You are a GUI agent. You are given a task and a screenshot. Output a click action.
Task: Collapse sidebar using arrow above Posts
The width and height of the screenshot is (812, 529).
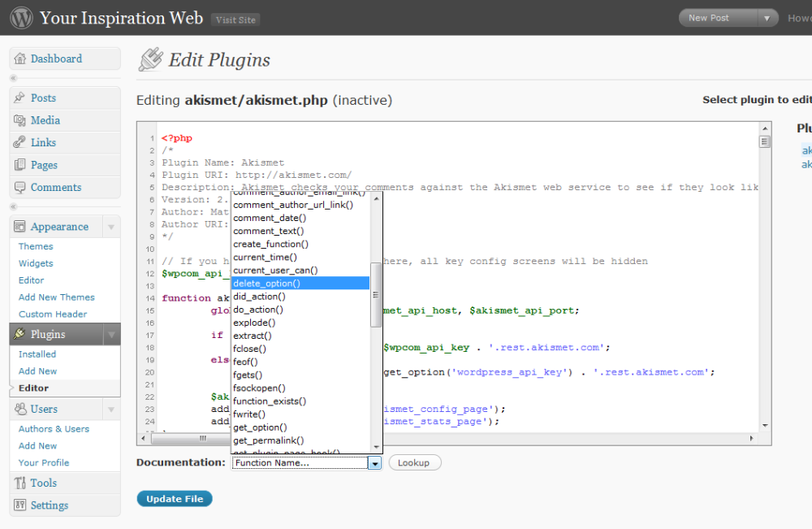click(14, 78)
